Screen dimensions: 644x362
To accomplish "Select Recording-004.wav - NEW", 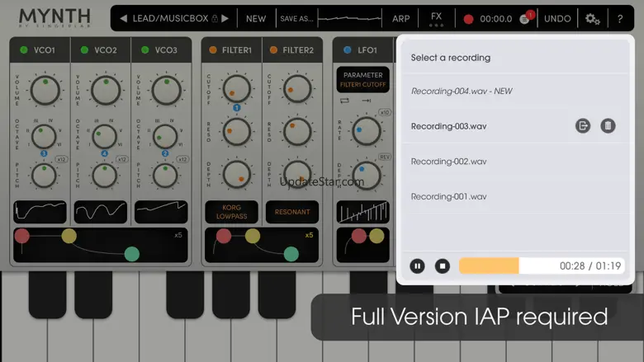I will tap(515, 91).
